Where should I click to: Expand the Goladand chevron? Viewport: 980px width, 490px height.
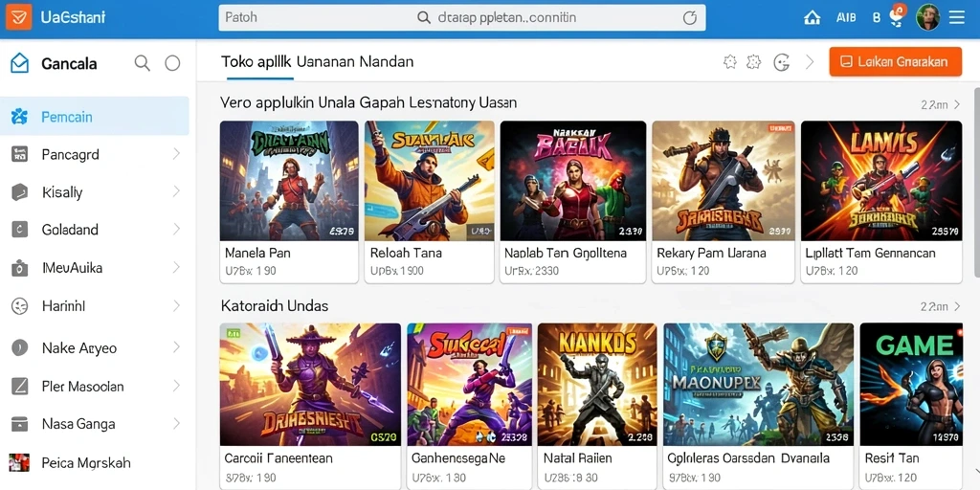tap(176, 230)
